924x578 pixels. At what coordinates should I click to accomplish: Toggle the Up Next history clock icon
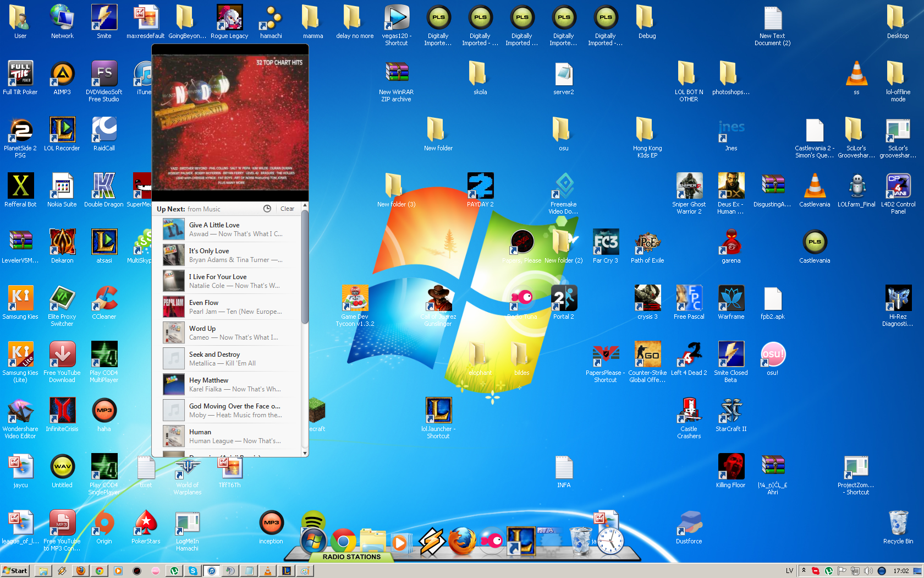pos(267,209)
